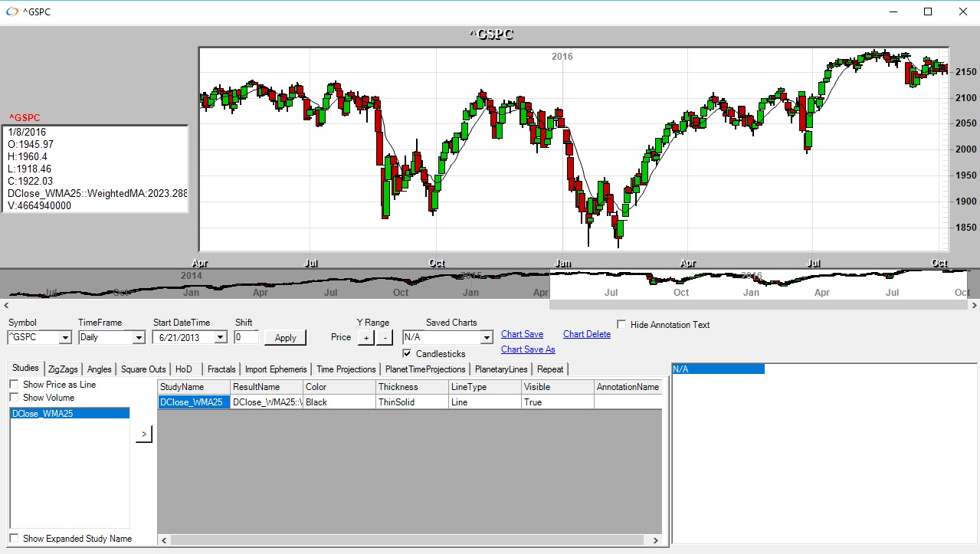This screenshot has height=554, width=980.
Task: Click the chart timeline scrollbar thumb
Action: (759, 305)
